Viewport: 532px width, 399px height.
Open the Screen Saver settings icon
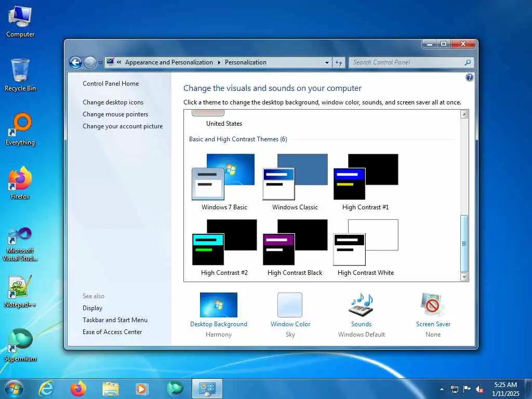coord(432,304)
